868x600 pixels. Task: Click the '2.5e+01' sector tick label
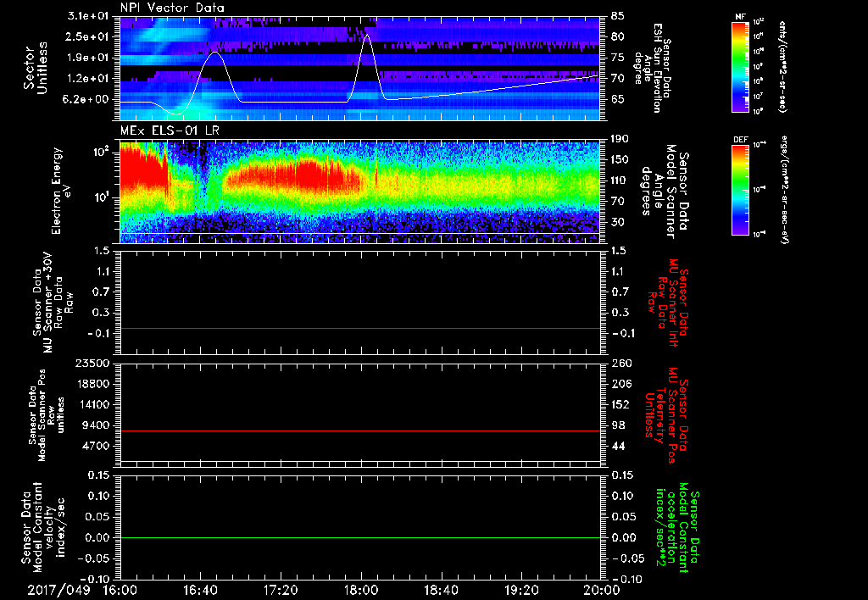[x=87, y=36]
